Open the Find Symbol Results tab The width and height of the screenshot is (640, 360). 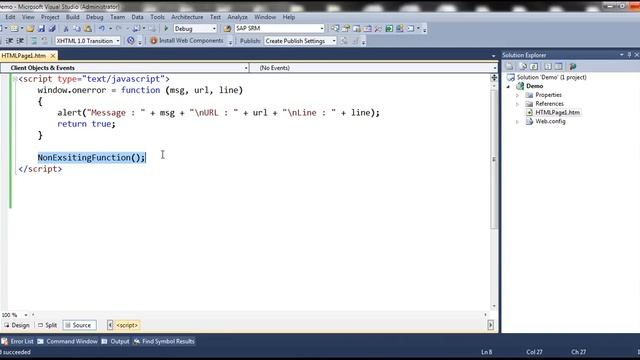[x=164, y=342]
